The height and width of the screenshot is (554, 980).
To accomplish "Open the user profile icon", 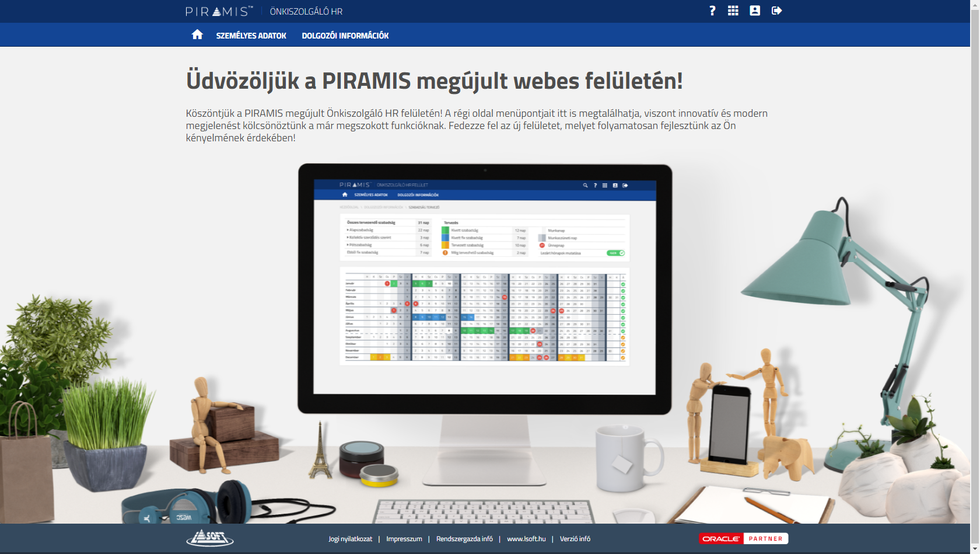I will pos(755,11).
